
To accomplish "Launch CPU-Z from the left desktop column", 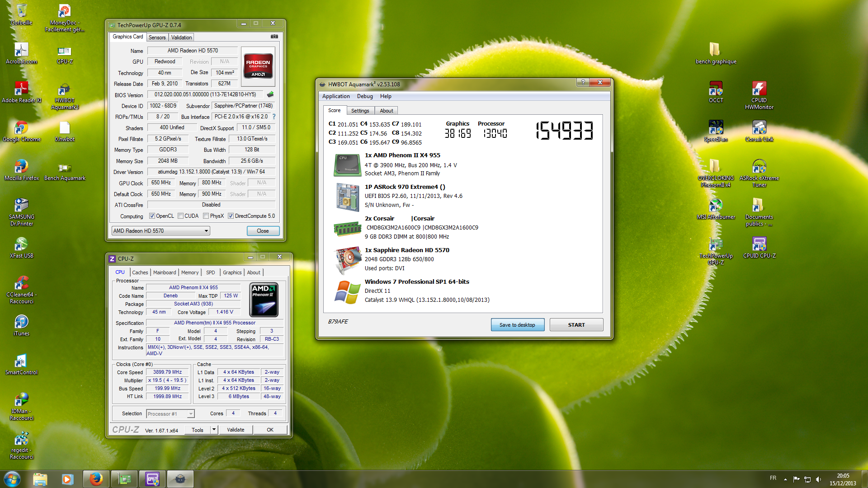I will coord(65,54).
